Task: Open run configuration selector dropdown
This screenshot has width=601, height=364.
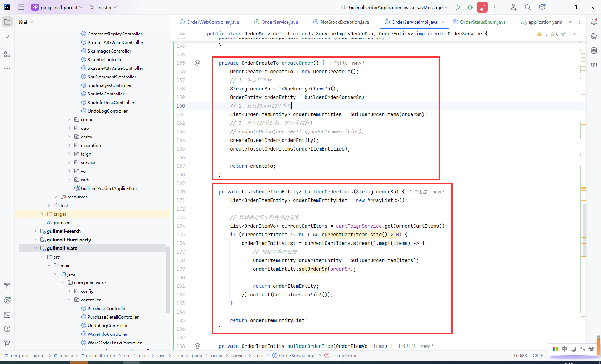Action: click(395, 7)
